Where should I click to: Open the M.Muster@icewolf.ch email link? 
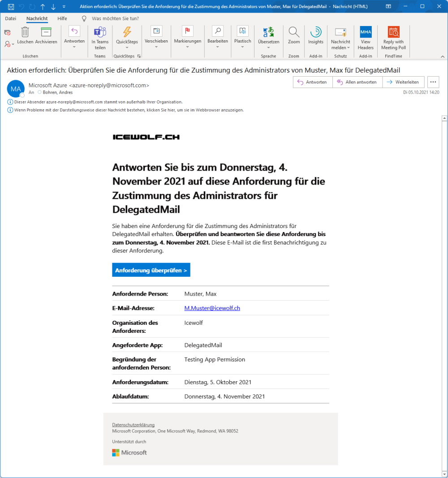(x=212, y=308)
